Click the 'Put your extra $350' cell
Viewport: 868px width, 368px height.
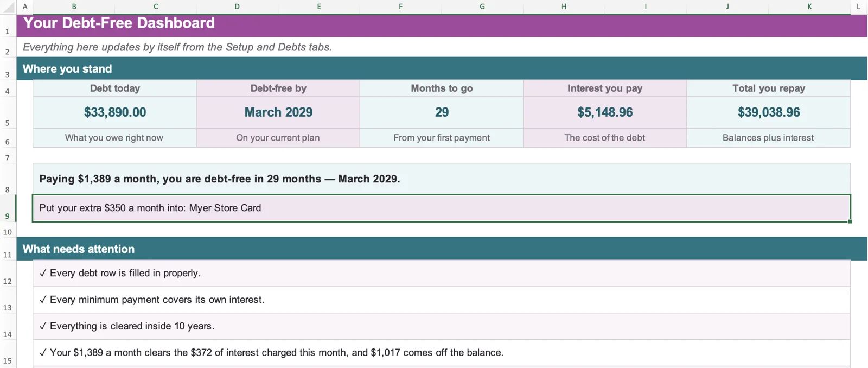point(442,208)
